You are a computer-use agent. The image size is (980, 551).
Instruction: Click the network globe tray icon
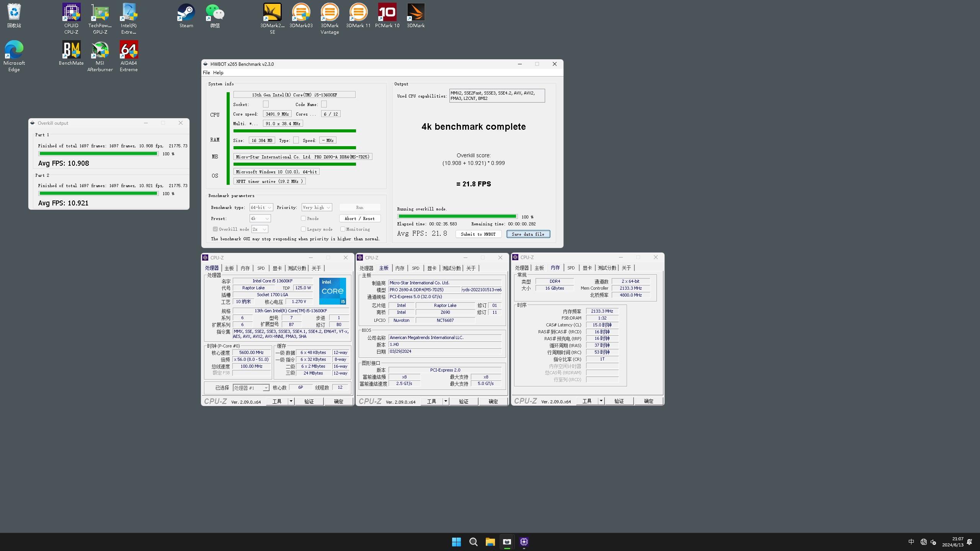[x=923, y=542]
